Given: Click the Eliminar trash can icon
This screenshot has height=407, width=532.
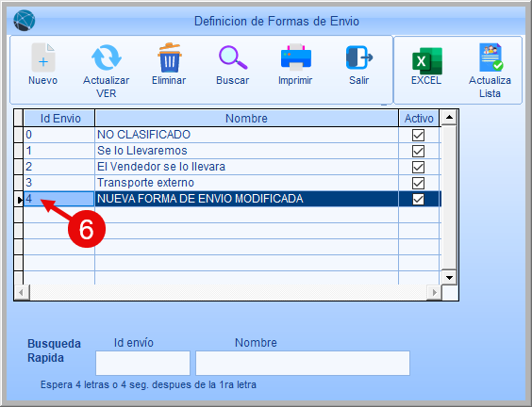Looking at the screenshot, I should point(169,57).
